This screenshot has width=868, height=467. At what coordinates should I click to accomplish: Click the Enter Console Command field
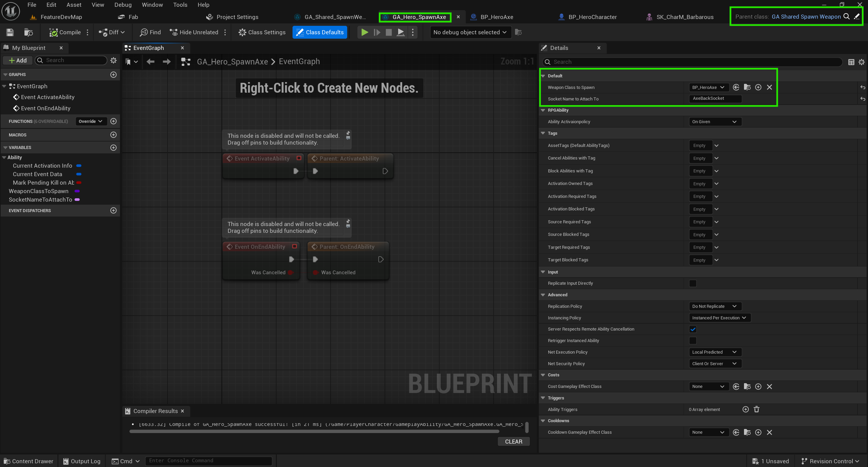click(x=209, y=461)
